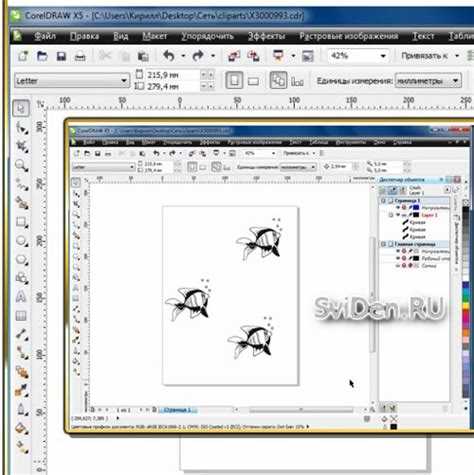
Task: Open the Правка menu in main window
Action: coord(85,36)
